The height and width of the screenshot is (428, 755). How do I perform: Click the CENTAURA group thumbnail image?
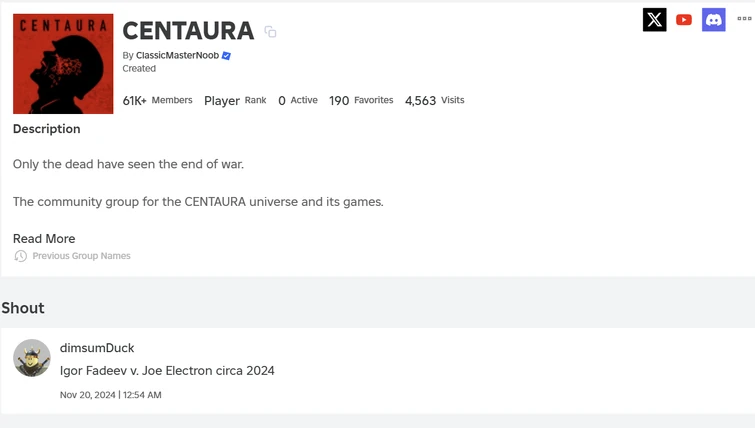pos(63,64)
